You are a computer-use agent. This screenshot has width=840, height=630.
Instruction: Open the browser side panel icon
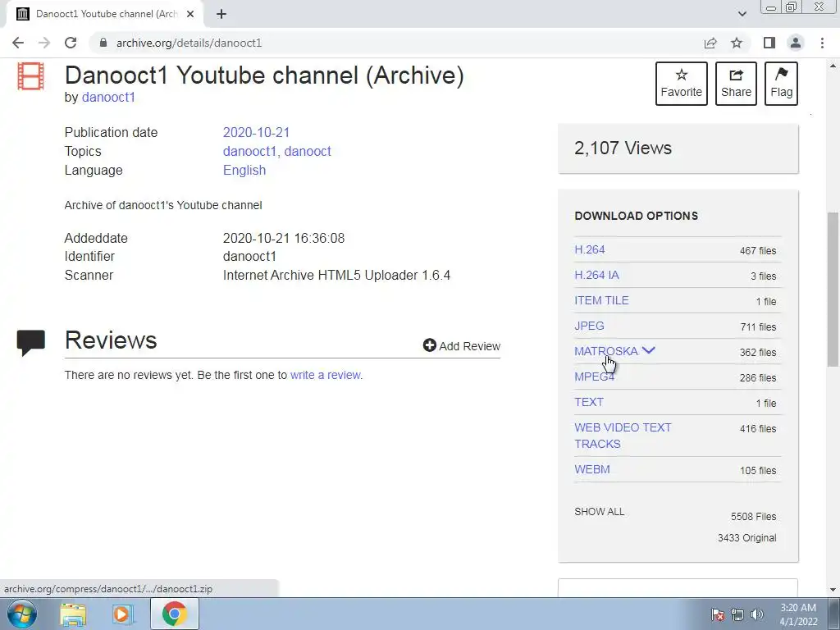[x=769, y=43]
